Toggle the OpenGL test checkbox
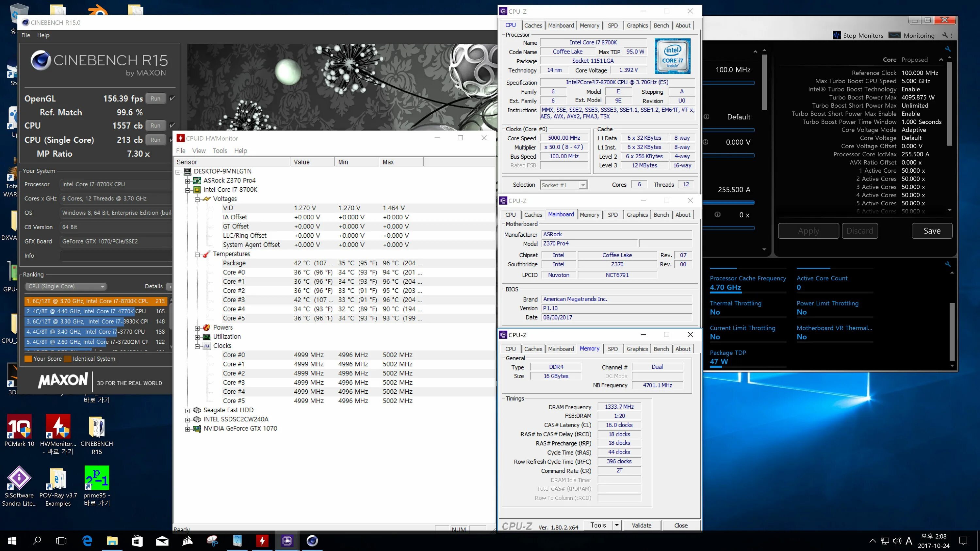 pos(172,99)
